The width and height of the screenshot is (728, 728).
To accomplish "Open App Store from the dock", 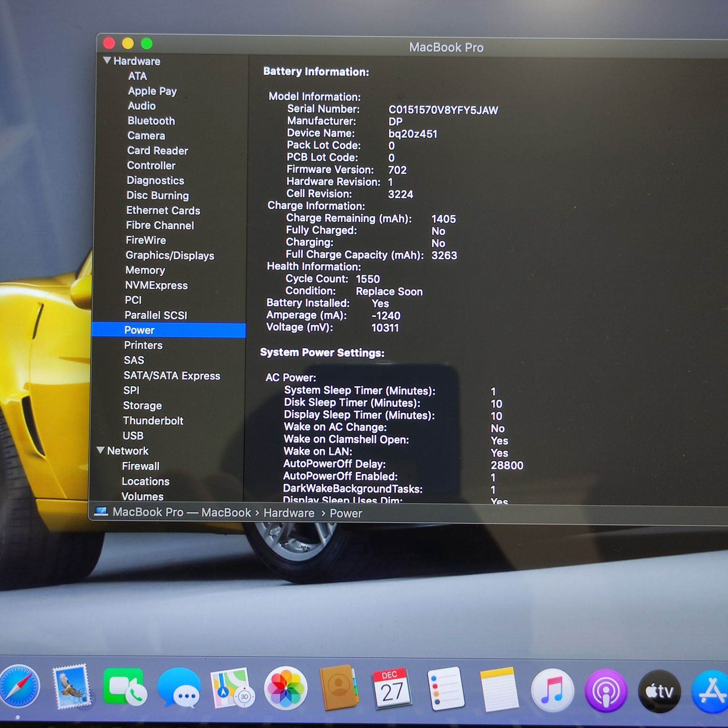I will click(x=710, y=692).
